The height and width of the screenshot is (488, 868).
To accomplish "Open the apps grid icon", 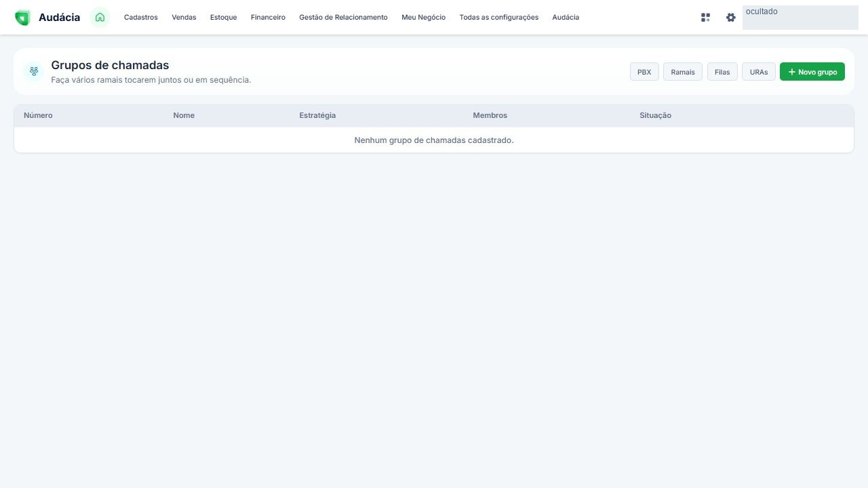I will pos(705,18).
